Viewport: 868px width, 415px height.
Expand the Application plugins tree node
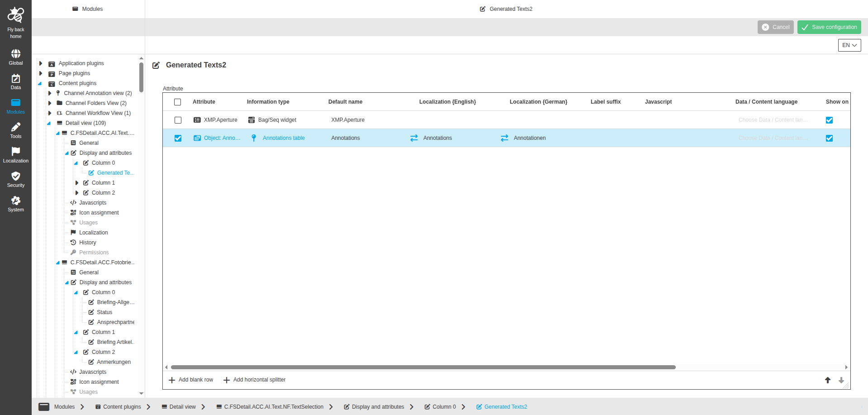(x=41, y=63)
